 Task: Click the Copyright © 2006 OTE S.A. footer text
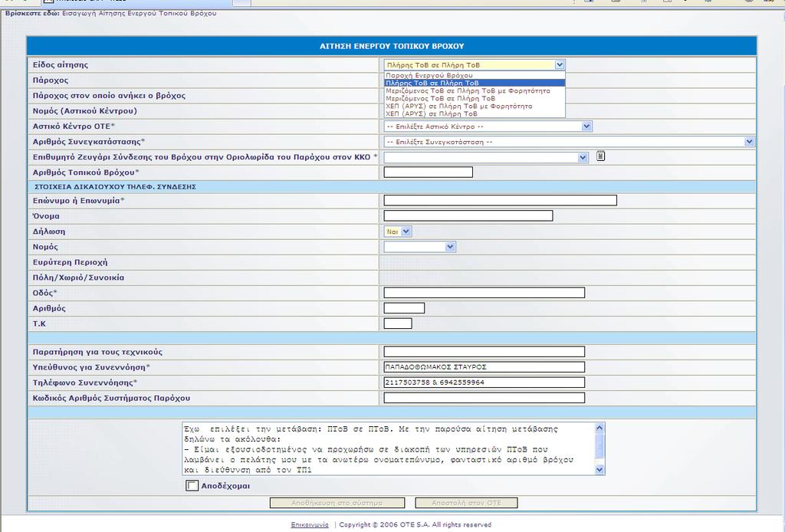(415, 524)
